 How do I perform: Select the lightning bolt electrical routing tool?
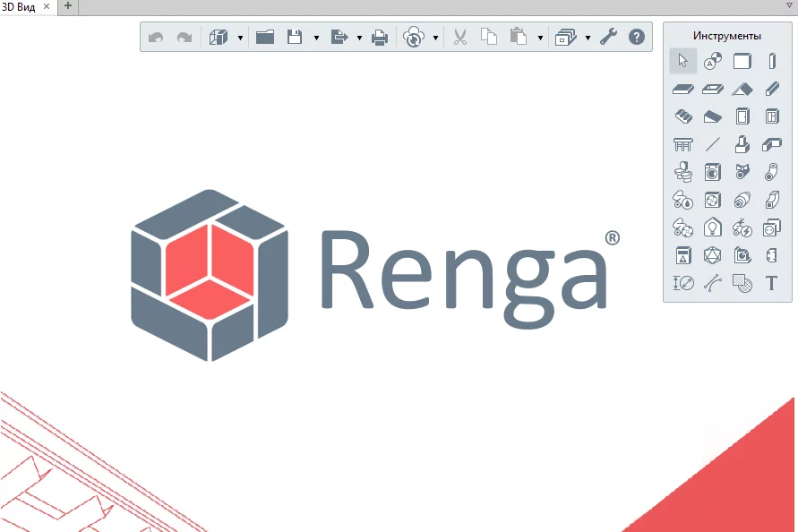(742, 227)
